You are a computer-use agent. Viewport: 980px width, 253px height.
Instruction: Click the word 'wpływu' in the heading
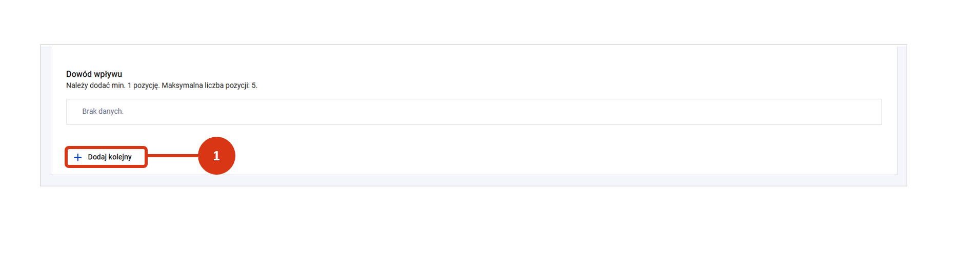click(x=108, y=74)
